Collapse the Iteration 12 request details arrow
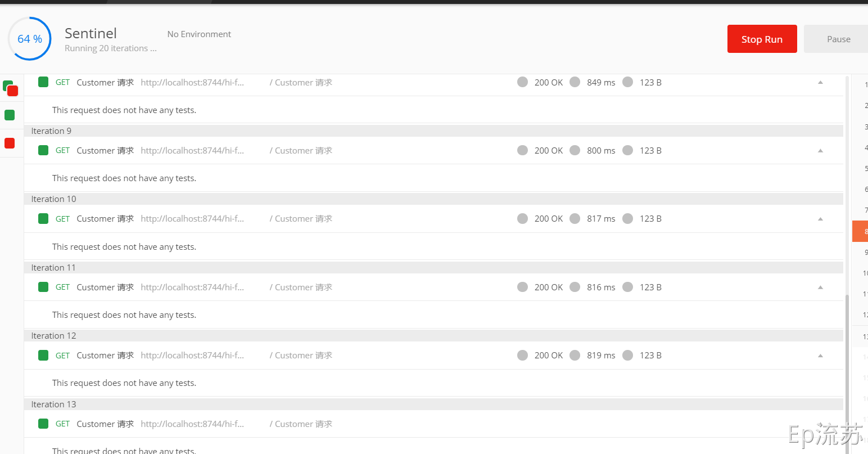Image resolution: width=868 pixels, height=454 pixels. pyautogui.click(x=820, y=356)
